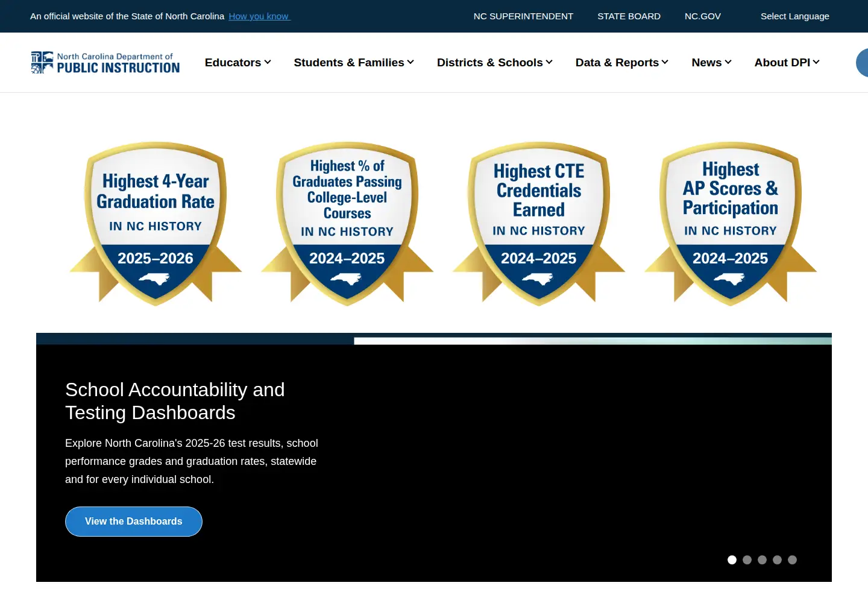
Task: Open the Districts & Schools dropdown
Action: click(x=495, y=63)
